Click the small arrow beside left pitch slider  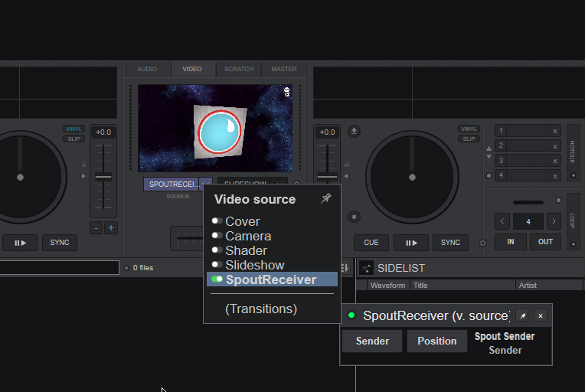click(x=83, y=176)
